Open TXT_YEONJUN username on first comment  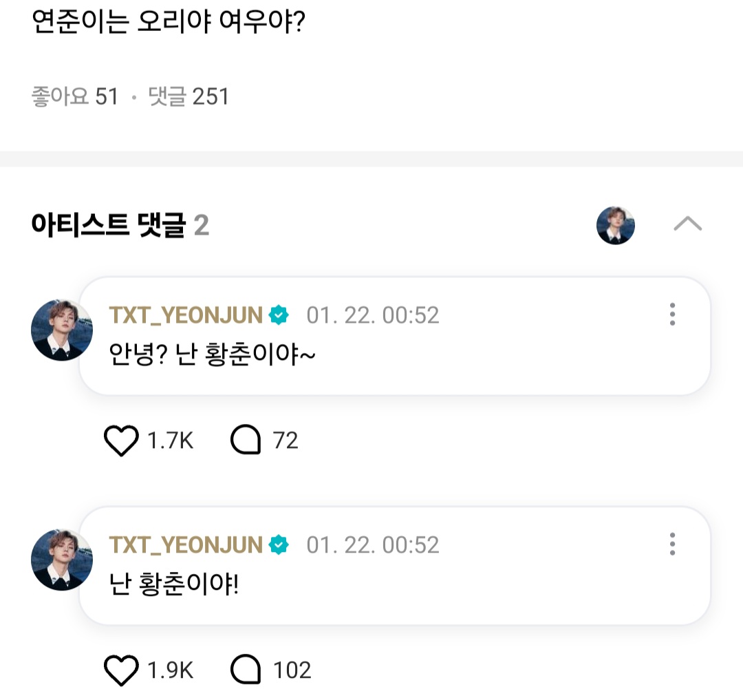coord(186,315)
